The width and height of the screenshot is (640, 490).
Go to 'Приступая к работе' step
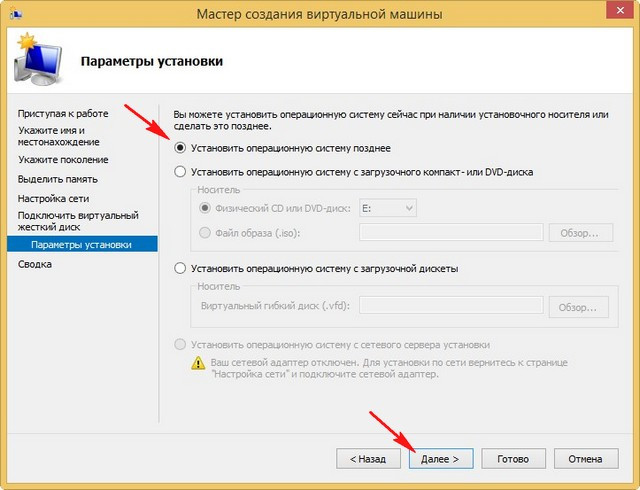pos(63,114)
